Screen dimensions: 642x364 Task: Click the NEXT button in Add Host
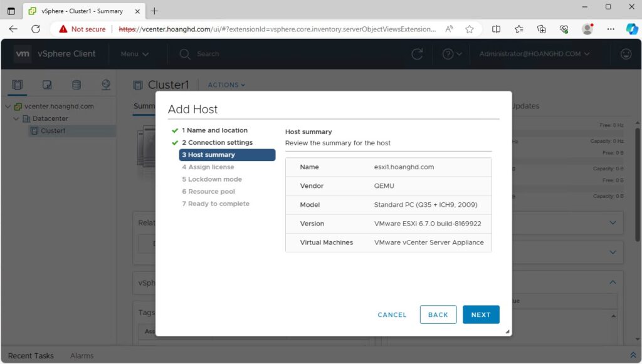pos(481,315)
